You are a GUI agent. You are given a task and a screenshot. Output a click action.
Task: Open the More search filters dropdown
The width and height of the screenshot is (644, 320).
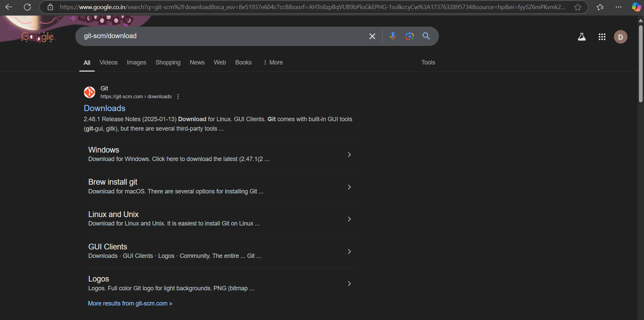273,62
